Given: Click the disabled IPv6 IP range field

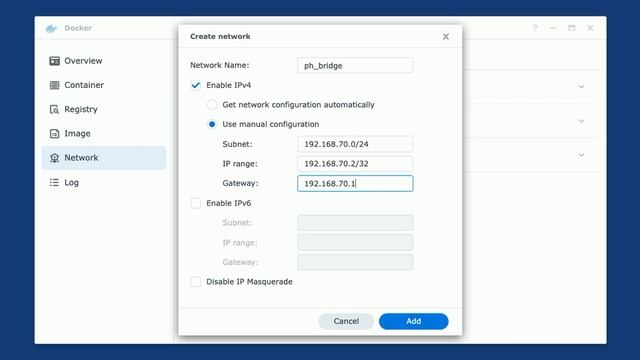Looking at the screenshot, I should click(x=355, y=242).
